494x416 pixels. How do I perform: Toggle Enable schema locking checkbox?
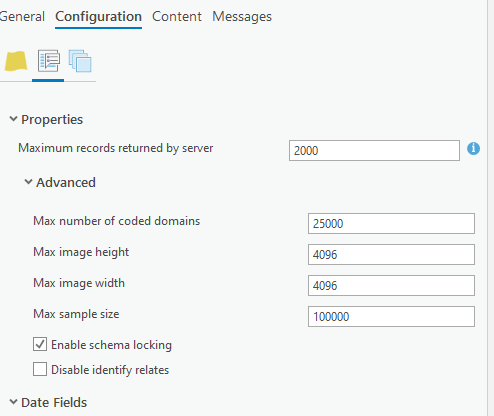(40, 344)
